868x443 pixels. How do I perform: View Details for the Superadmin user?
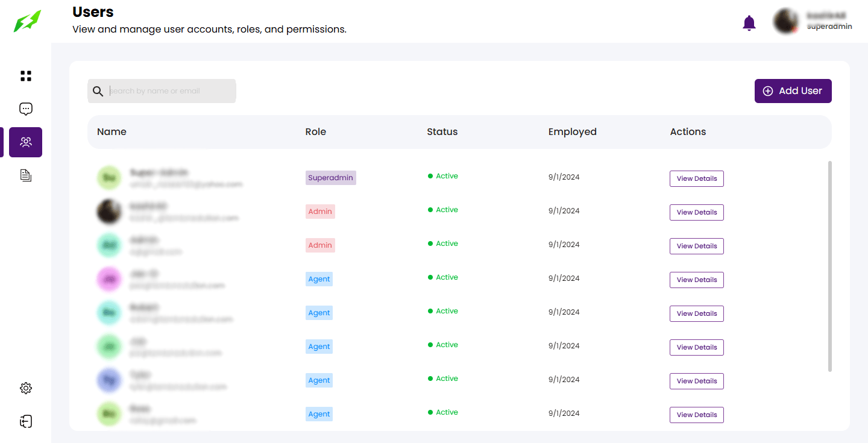point(696,178)
